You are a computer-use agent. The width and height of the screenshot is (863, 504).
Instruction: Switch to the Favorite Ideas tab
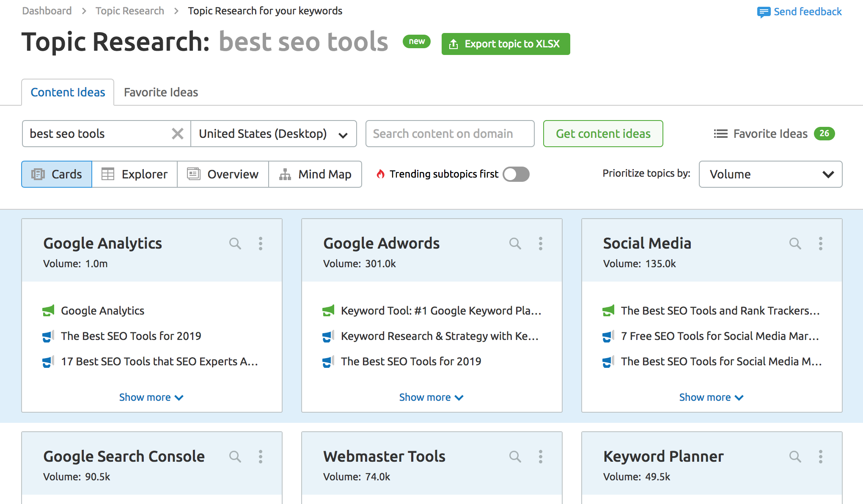(161, 92)
